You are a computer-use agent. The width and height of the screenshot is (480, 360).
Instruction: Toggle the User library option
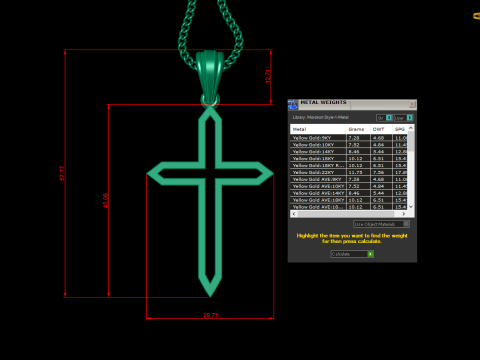point(403,118)
